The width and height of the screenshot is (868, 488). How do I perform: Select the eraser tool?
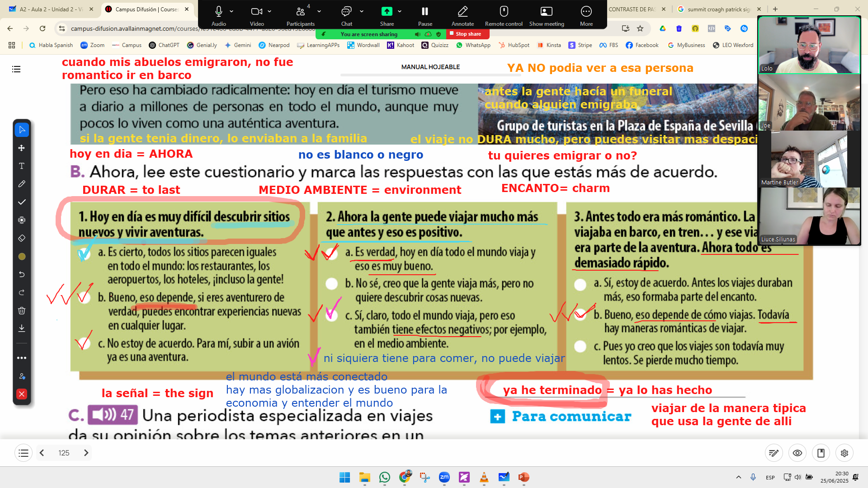click(x=22, y=238)
